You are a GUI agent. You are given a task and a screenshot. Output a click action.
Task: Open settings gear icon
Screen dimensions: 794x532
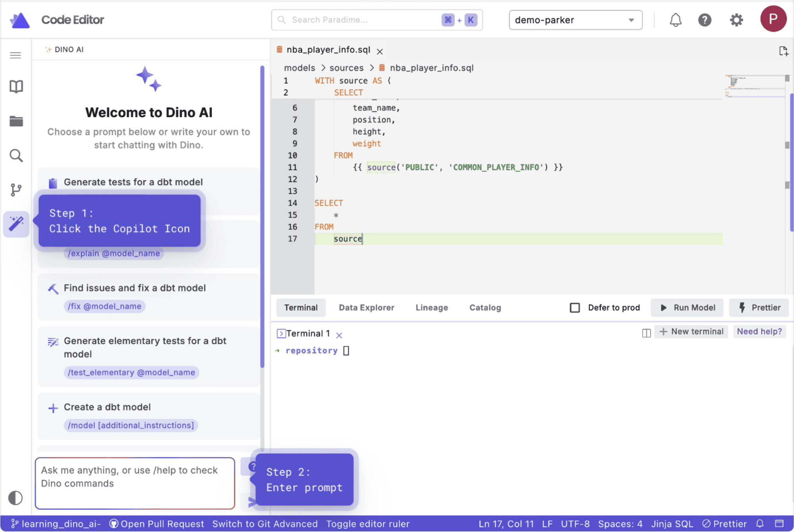[736, 20]
